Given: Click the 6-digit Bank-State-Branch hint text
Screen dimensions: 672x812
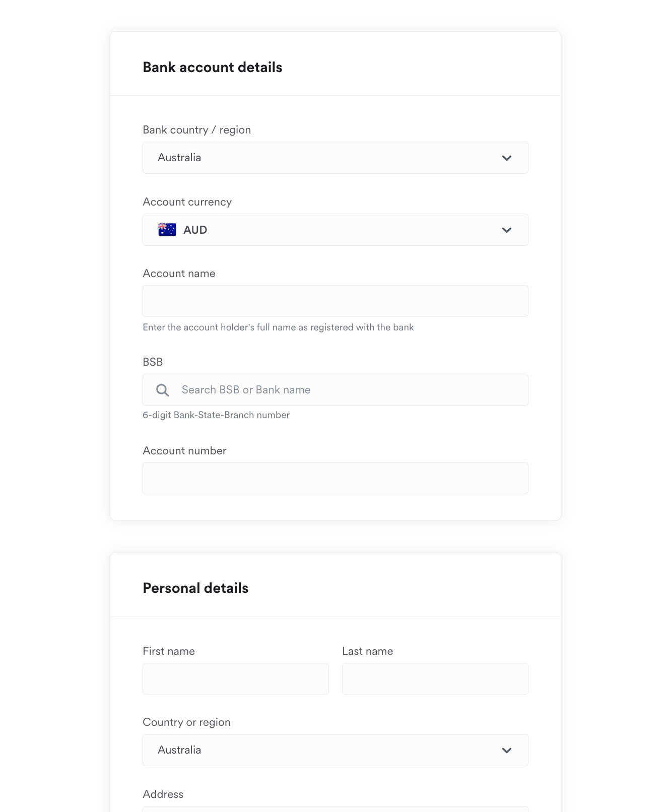Looking at the screenshot, I should 216,415.
